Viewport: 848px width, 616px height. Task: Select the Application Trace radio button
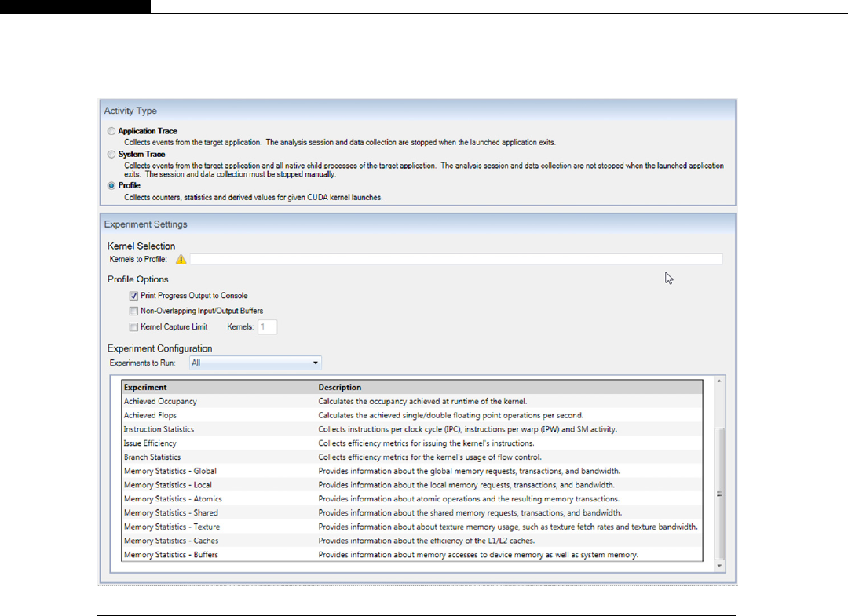point(111,131)
